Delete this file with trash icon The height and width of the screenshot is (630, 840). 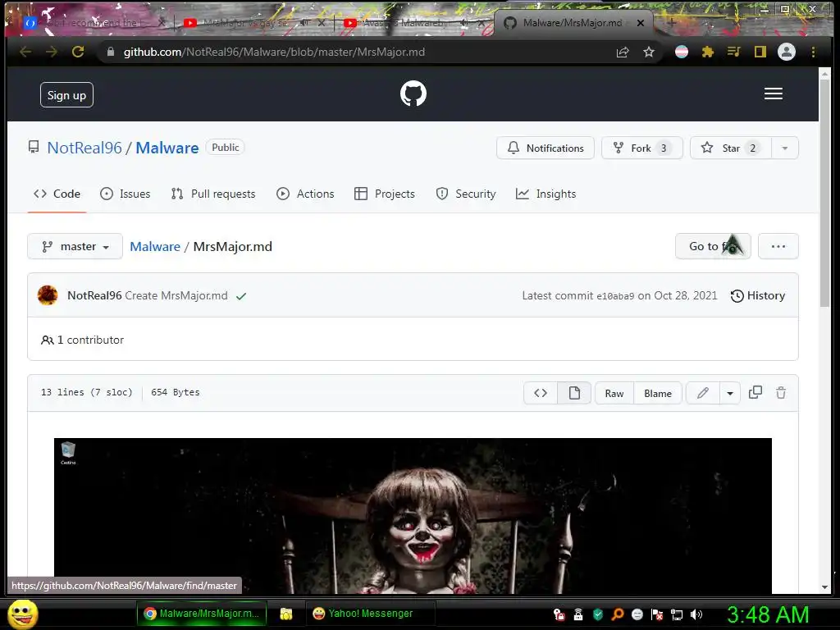pos(781,393)
